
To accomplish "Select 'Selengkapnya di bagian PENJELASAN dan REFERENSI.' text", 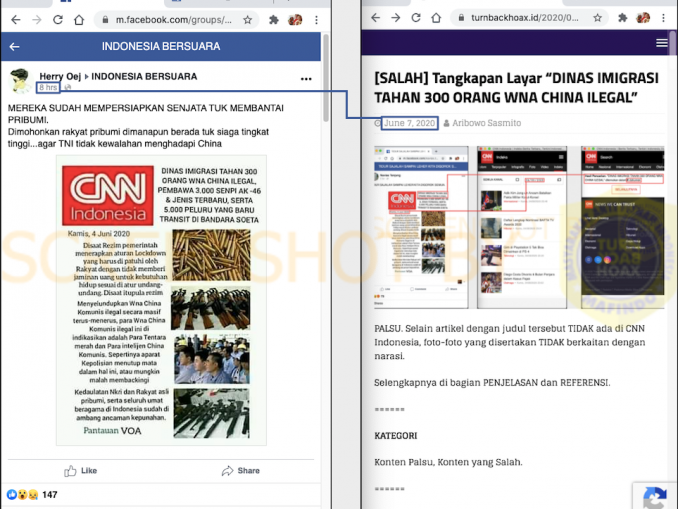I will [x=492, y=383].
